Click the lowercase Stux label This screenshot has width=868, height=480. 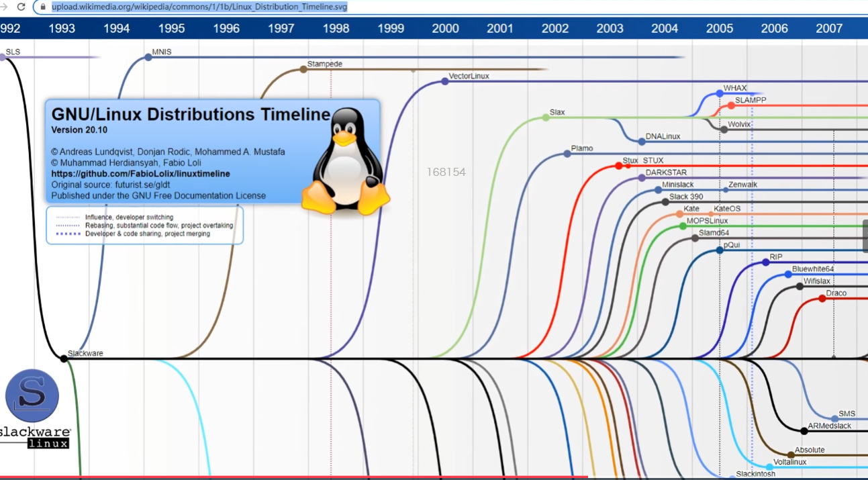(630, 160)
